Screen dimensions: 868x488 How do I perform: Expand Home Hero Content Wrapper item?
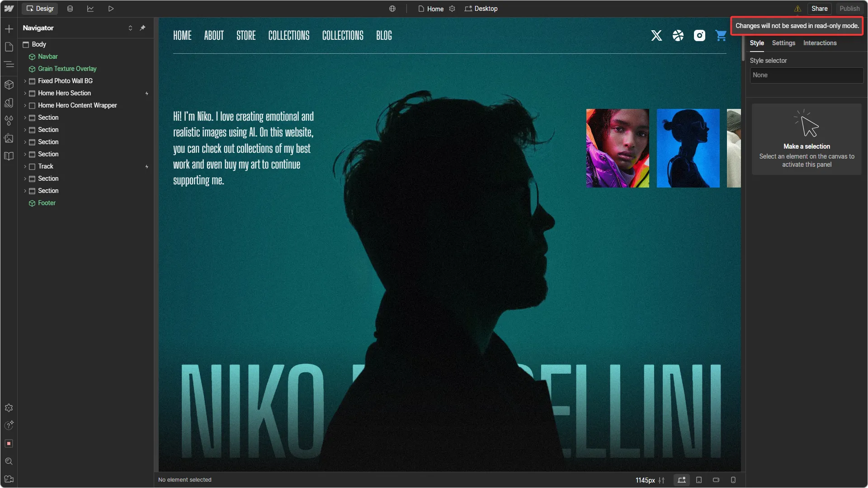[25, 105]
